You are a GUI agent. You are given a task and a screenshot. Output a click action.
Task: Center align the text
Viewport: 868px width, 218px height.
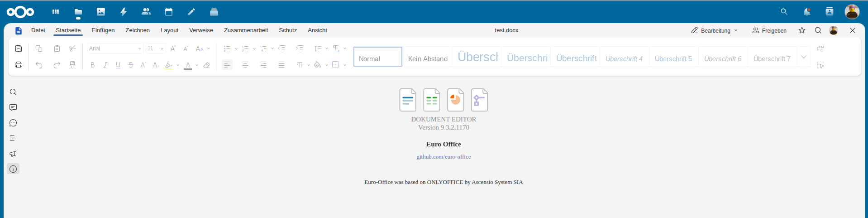[x=245, y=65]
